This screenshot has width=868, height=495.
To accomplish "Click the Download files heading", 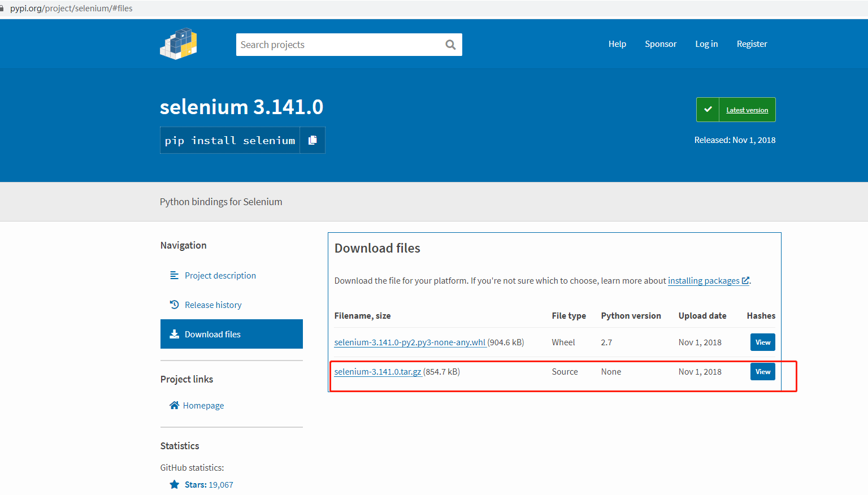I will (377, 248).
